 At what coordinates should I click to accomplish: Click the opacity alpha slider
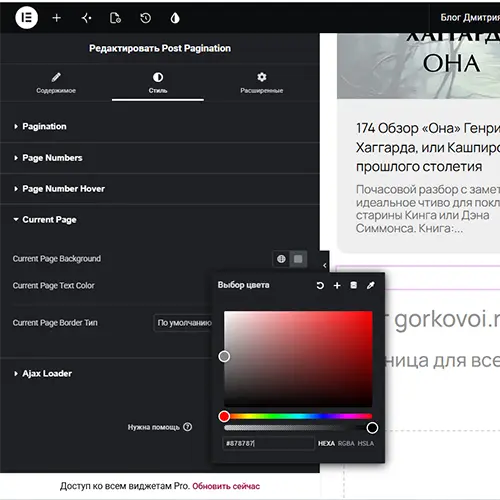[298, 428]
